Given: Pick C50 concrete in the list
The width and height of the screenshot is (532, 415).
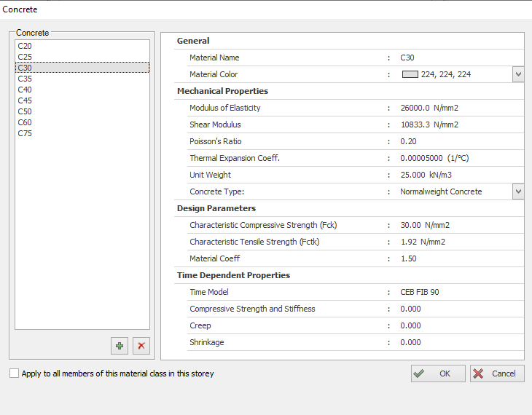Looking at the screenshot, I should 25,111.
